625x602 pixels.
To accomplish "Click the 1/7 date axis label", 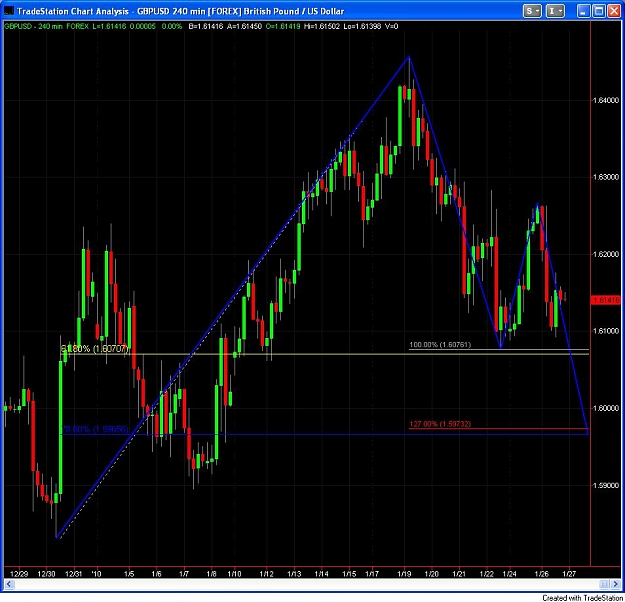I will [x=184, y=574].
